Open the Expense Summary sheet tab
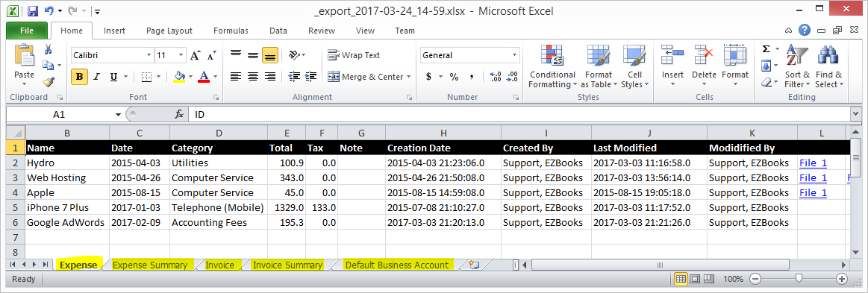The width and height of the screenshot is (868, 293). (150, 265)
